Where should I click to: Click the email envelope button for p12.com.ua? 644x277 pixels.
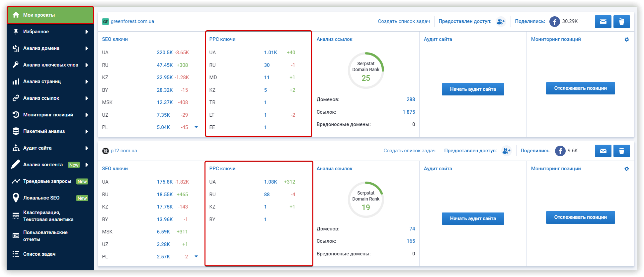point(603,151)
